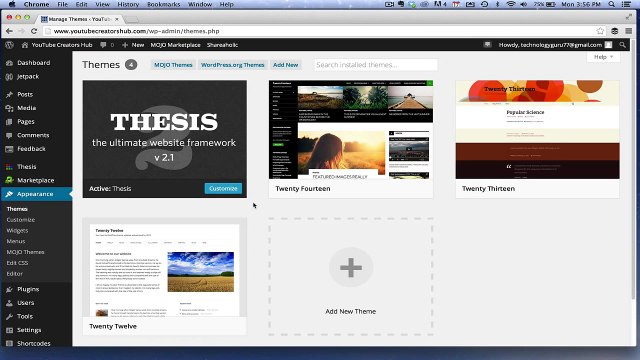Click the Add New Theme plus tile

351,277
